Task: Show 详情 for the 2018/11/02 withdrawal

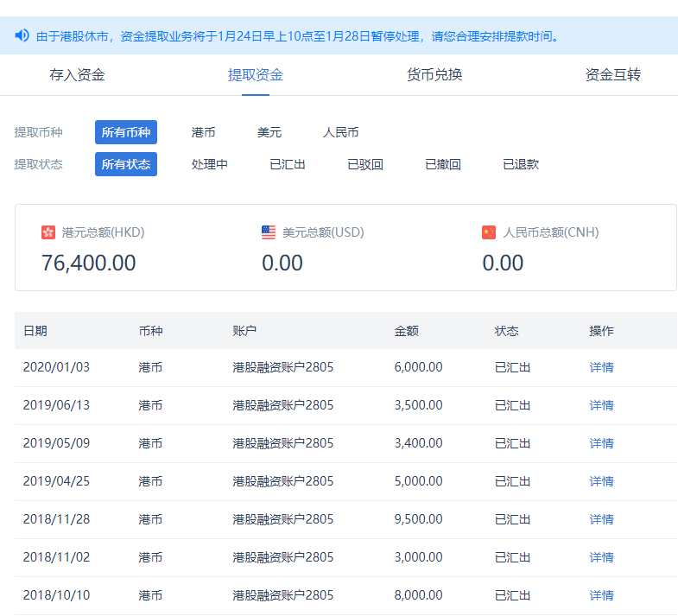Action: coord(601,557)
